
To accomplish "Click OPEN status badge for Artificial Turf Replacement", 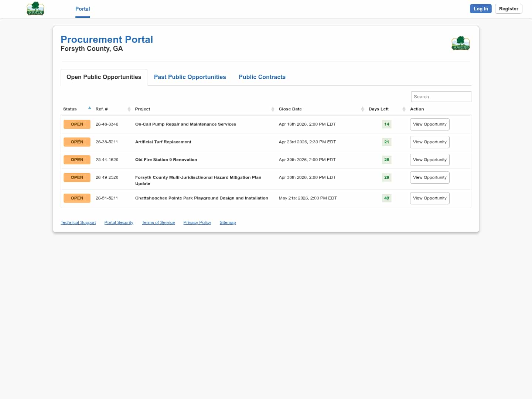I will [x=77, y=142].
